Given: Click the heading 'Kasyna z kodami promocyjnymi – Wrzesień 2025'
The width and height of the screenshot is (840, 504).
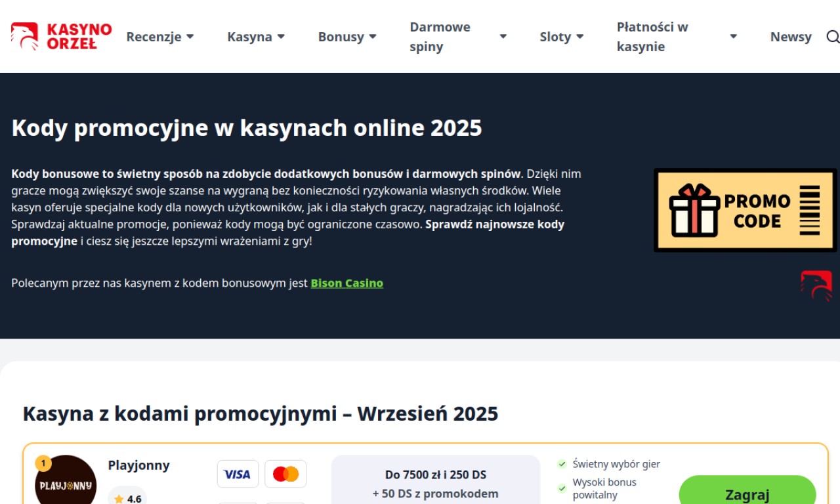Looking at the screenshot, I should coord(261,413).
